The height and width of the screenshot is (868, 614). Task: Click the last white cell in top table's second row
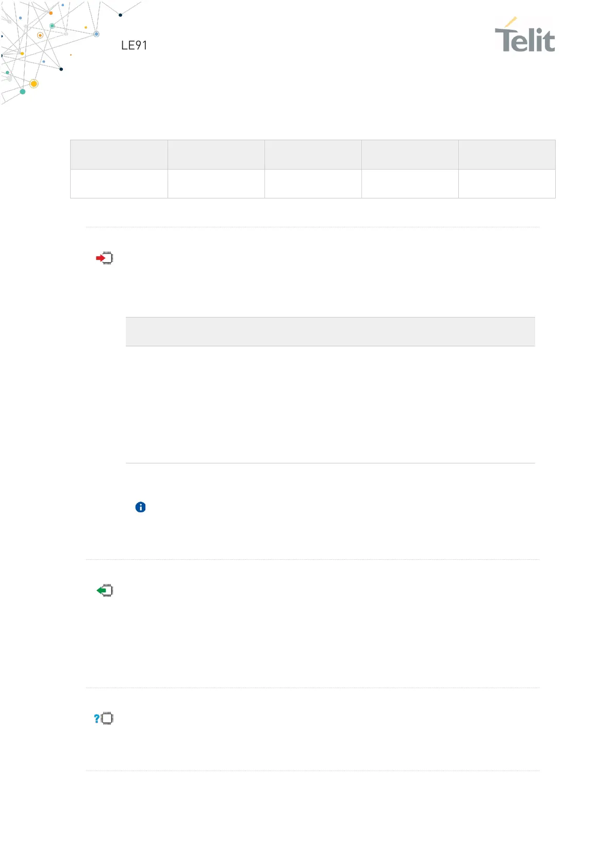tap(507, 184)
